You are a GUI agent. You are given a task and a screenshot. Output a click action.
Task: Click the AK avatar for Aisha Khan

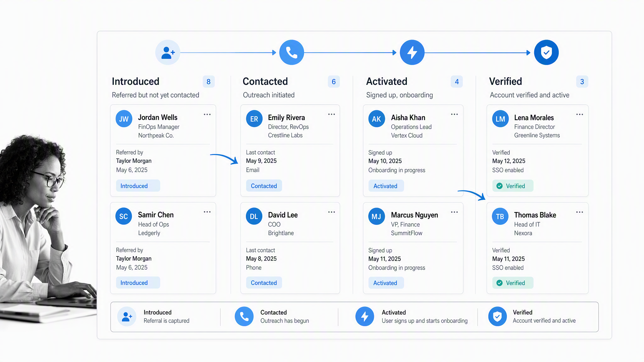[376, 119]
